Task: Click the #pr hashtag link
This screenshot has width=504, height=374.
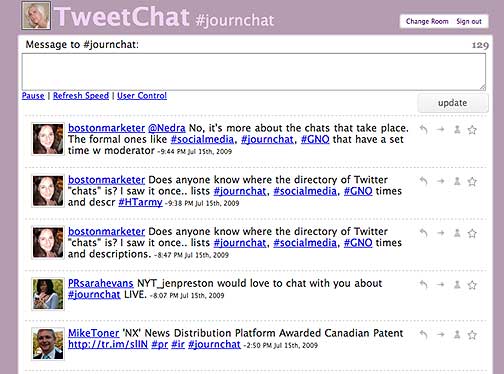Action: (160, 344)
